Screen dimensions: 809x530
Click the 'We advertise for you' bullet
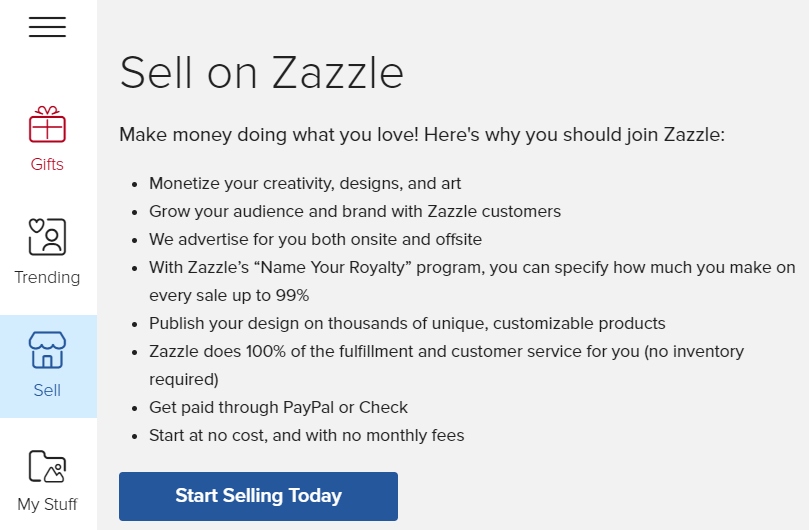[x=315, y=239]
